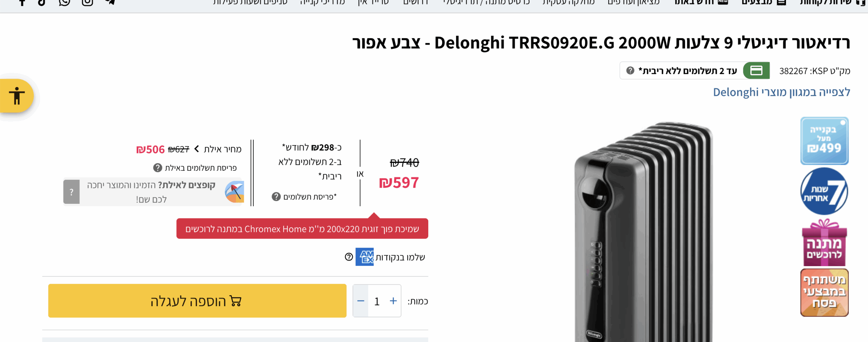Expand the Eilat price chevron

click(x=197, y=149)
